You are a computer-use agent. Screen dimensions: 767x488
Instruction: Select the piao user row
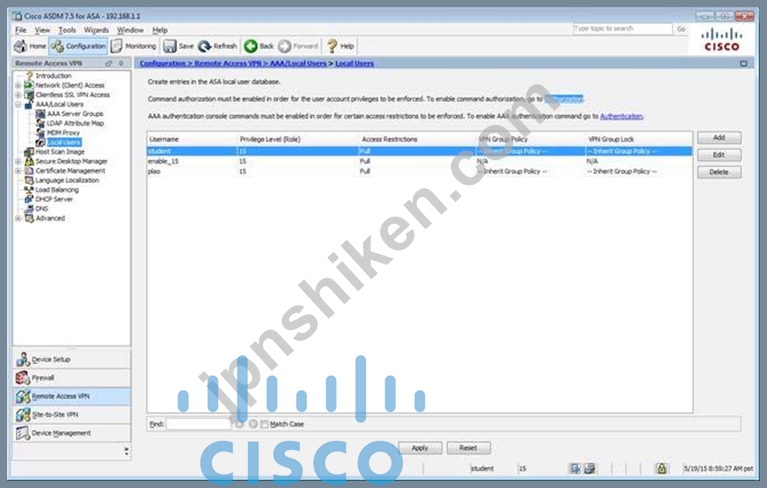tap(420, 171)
